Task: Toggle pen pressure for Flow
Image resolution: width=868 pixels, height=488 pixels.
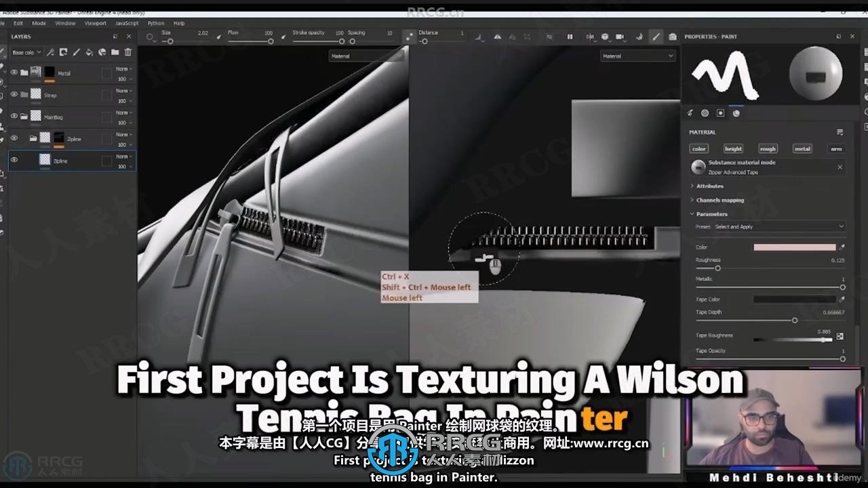Action: 282,37
